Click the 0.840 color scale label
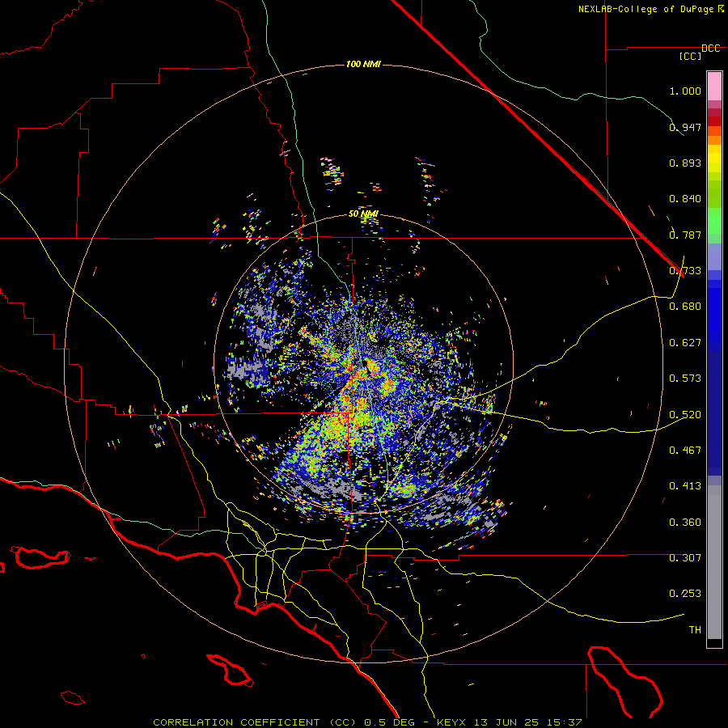The image size is (728, 728). click(x=685, y=199)
